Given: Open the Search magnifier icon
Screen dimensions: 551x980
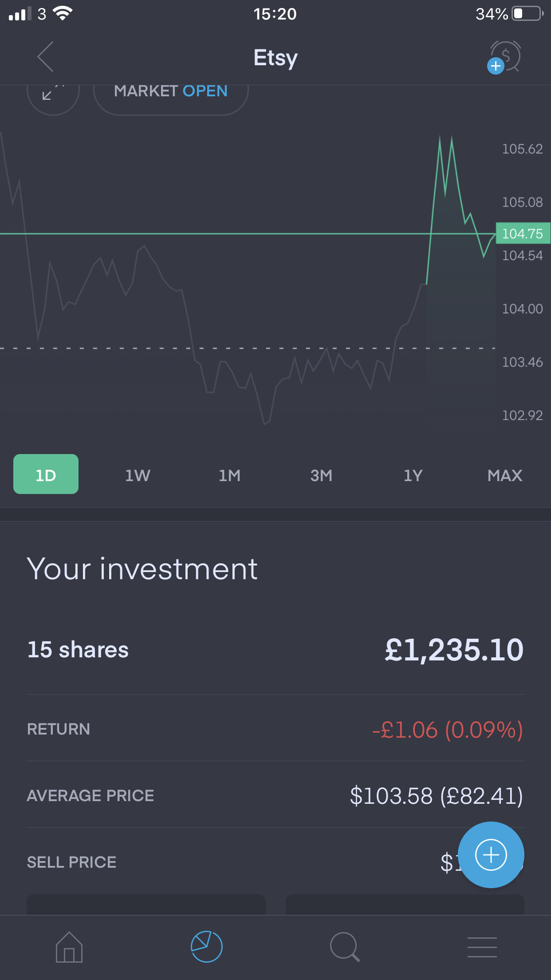Looking at the screenshot, I should [345, 947].
